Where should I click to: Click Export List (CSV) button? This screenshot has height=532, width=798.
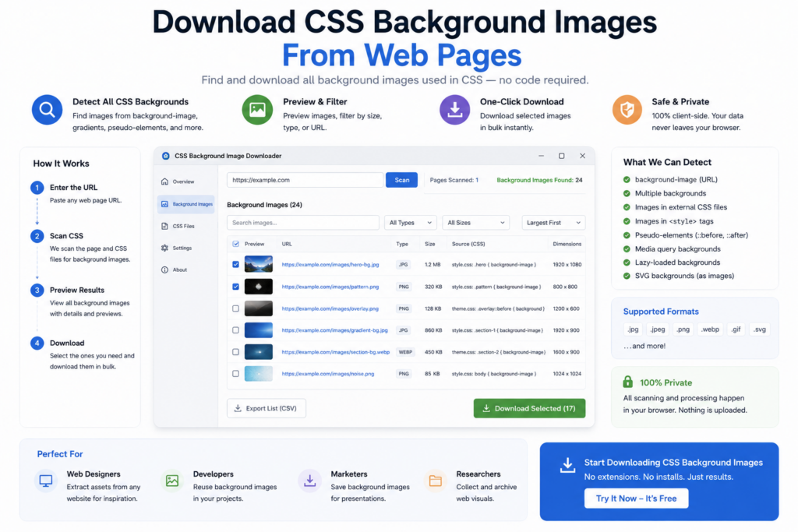tap(267, 408)
